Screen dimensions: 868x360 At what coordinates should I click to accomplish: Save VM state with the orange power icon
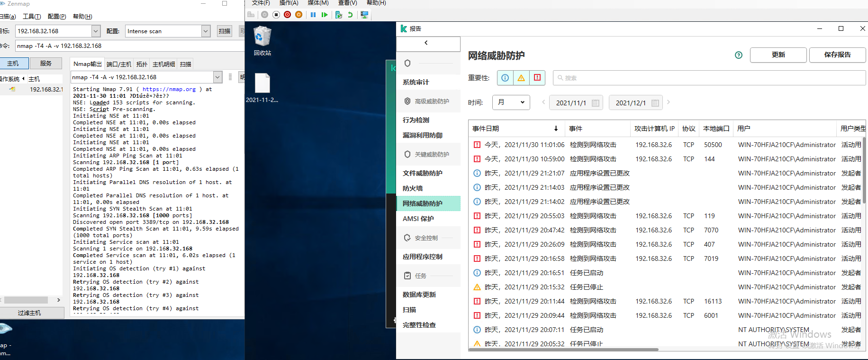(x=298, y=15)
